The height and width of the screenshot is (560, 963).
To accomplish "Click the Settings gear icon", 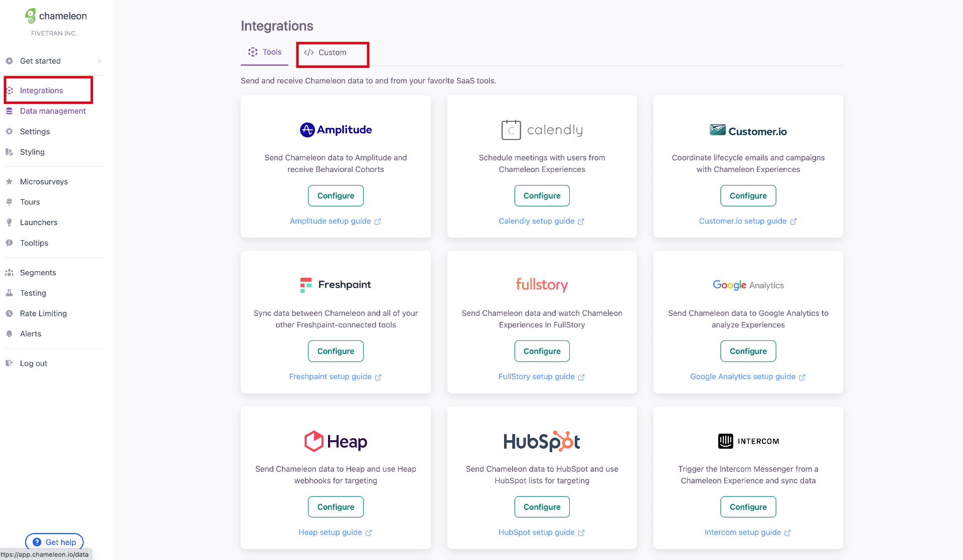I will click(x=9, y=132).
